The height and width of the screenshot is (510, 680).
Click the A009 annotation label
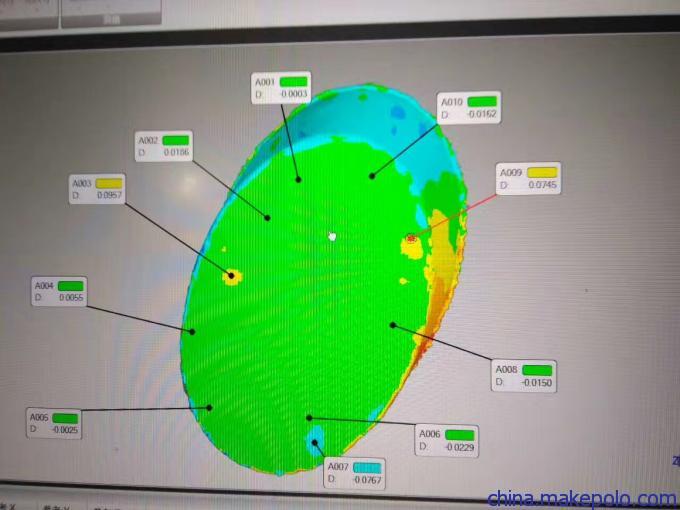(528, 178)
